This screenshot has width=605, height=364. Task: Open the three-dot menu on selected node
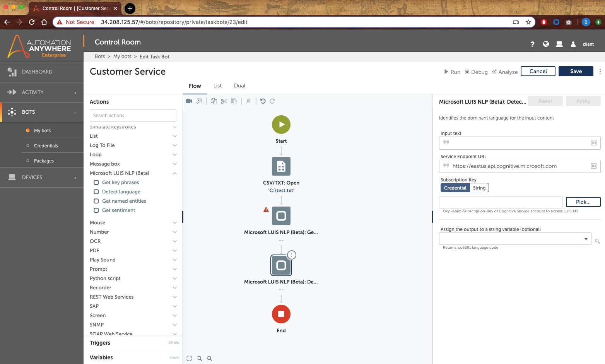tap(292, 255)
